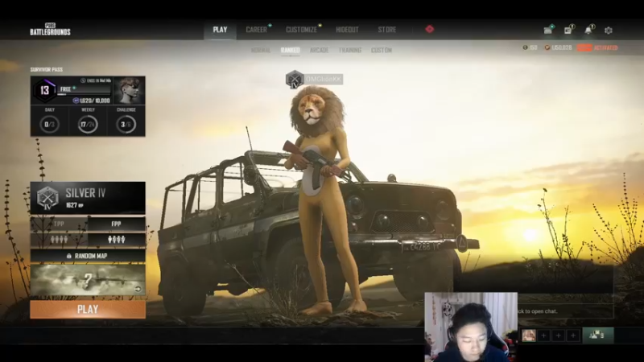Click the player rank emblem above the character

pyautogui.click(x=295, y=79)
